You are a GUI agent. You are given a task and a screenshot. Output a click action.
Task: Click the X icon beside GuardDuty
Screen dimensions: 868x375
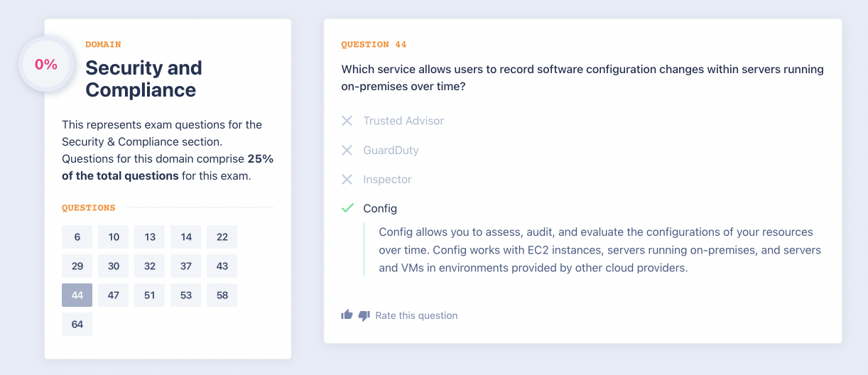347,150
